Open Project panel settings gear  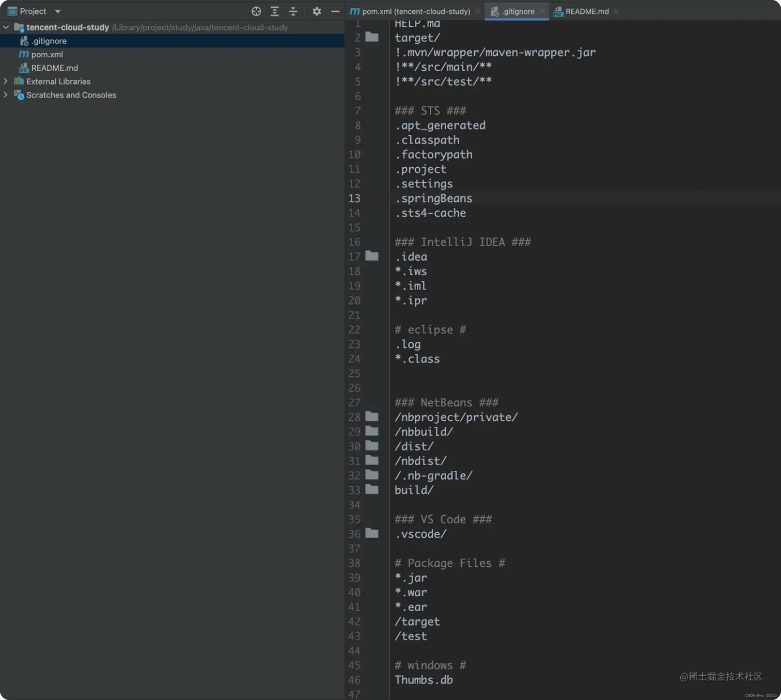pos(317,11)
